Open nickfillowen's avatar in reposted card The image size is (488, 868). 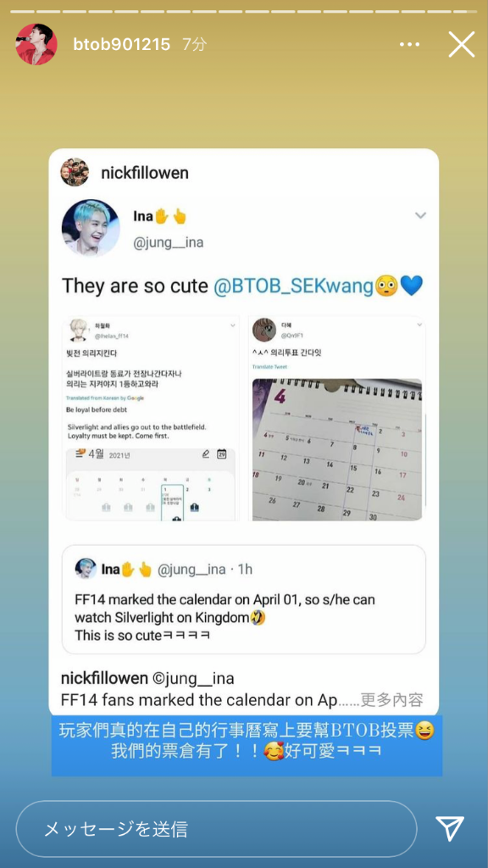(75, 173)
